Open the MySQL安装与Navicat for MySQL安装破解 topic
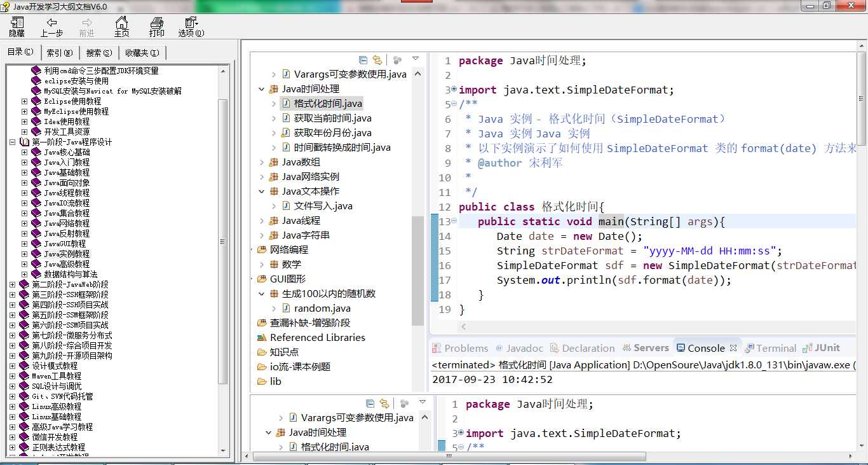The image size is (868, 465). [x=112, y=91]
